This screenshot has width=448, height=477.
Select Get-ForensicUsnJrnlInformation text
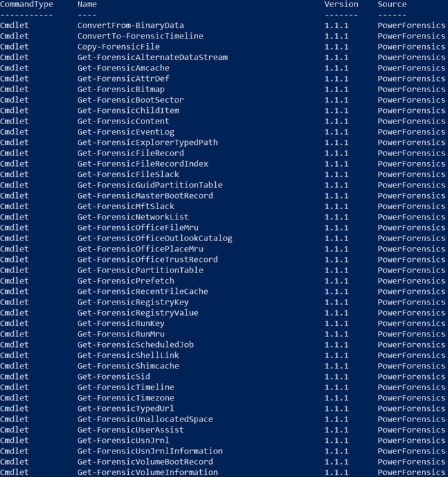point(150,452)
